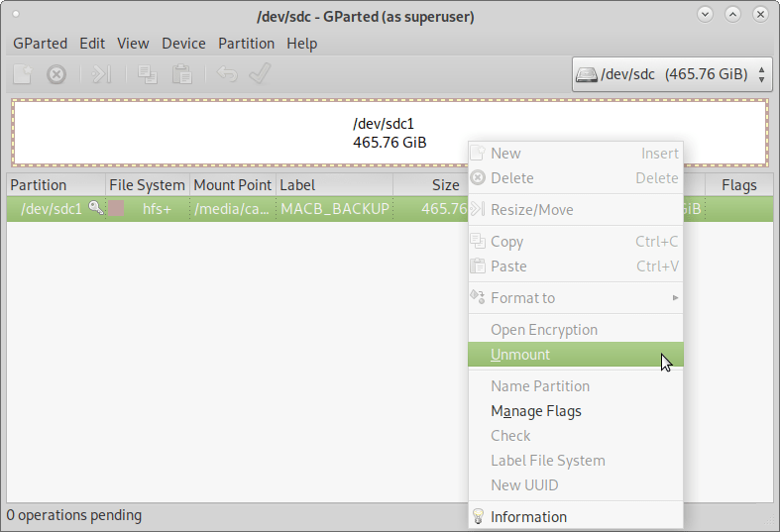Click the /media/ca... mount point cell
The width and height of the screenshot is (780, 532).
232,209
